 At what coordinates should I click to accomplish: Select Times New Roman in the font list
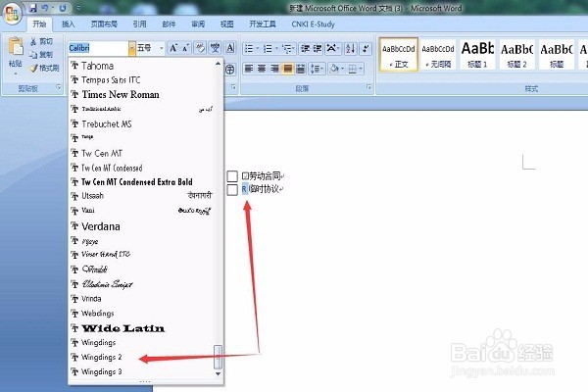141,94
